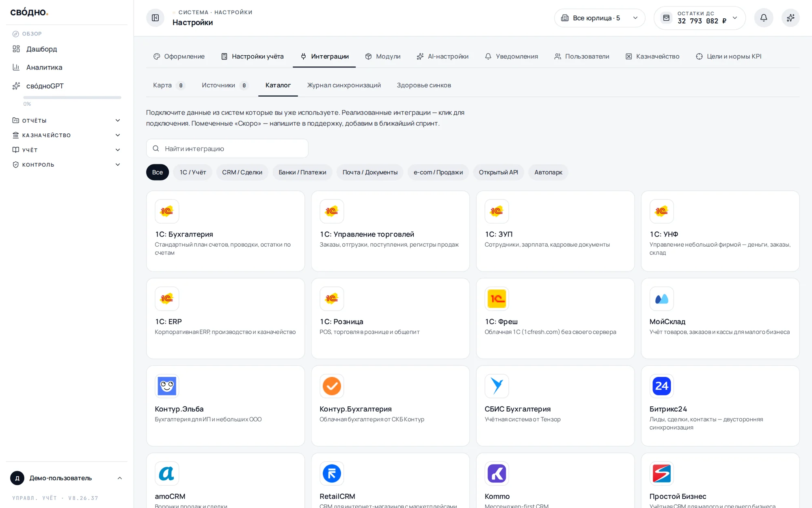
Task: Filter catalog by CRM / Сделки
Action: tap(242, 172)
